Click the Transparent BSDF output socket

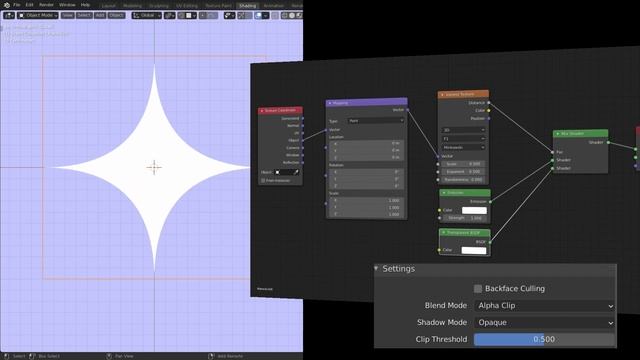[490, 242]
